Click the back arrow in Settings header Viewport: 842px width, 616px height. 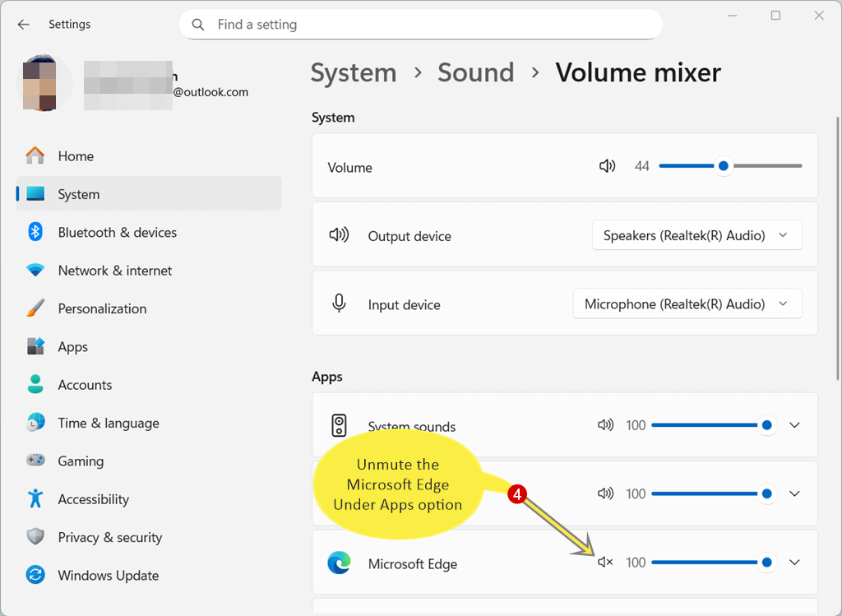pyautogui.click(x=23, y=24)
